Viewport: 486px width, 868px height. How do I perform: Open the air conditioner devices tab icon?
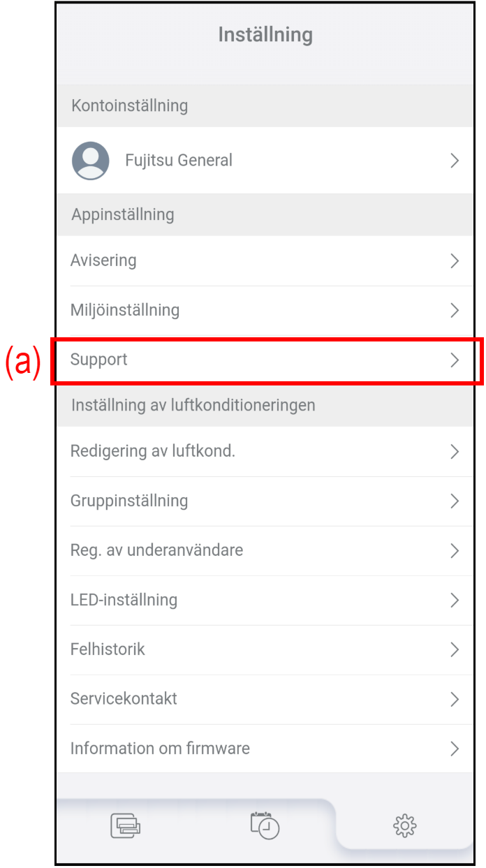[x=126, y=826]
